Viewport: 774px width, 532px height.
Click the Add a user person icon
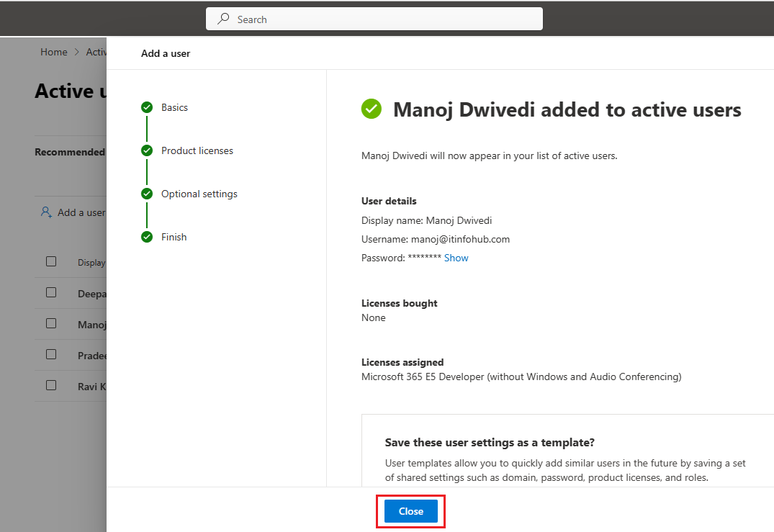(46, 212)
